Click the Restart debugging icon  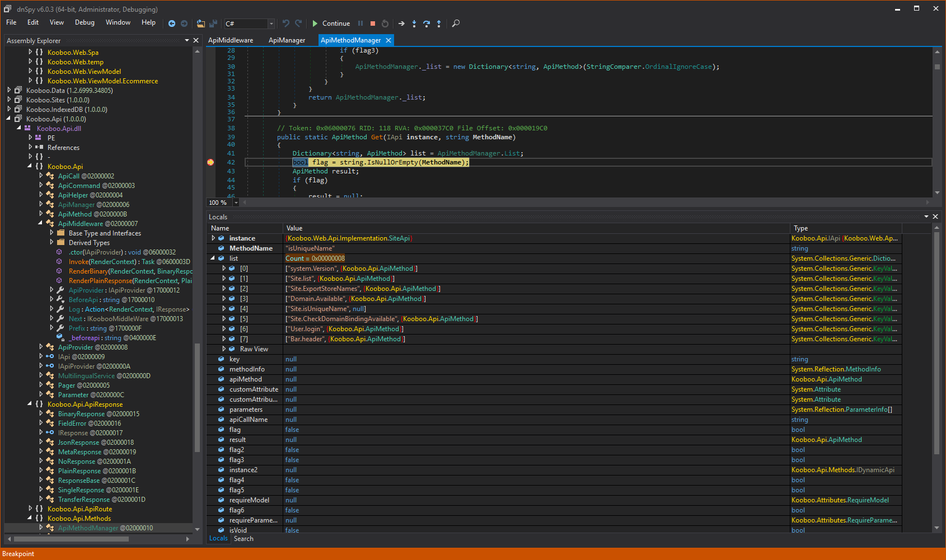[x=385, y=23]
